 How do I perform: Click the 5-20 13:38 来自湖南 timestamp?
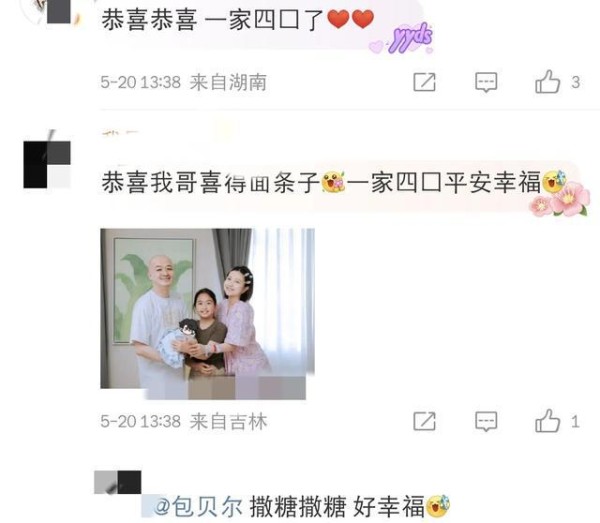click(x=183, y=82)
